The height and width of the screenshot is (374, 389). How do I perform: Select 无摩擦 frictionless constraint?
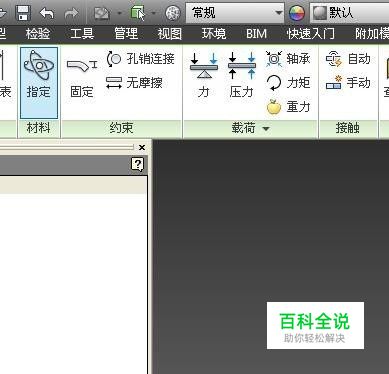134,83
